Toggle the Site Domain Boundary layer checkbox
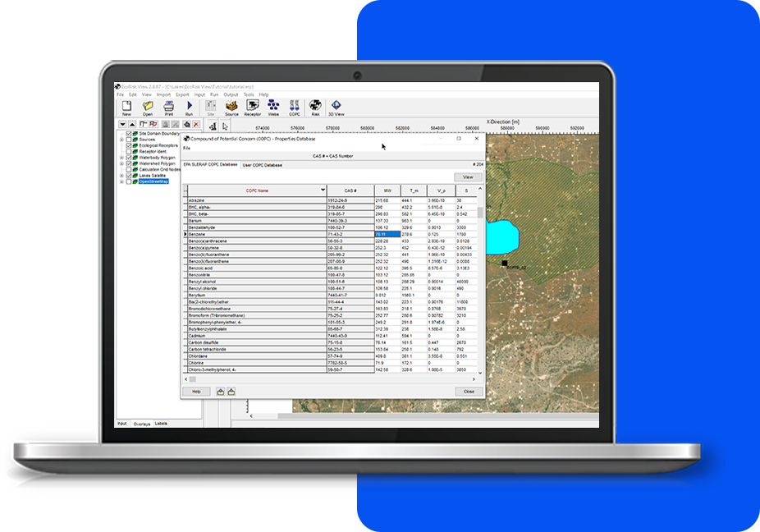Image resolution: width=760 pixels, height=532 pixels. pos(129,134)
